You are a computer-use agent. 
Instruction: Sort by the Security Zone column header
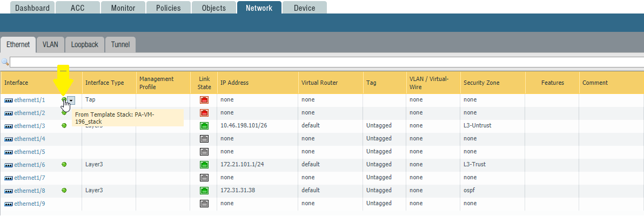481,83
